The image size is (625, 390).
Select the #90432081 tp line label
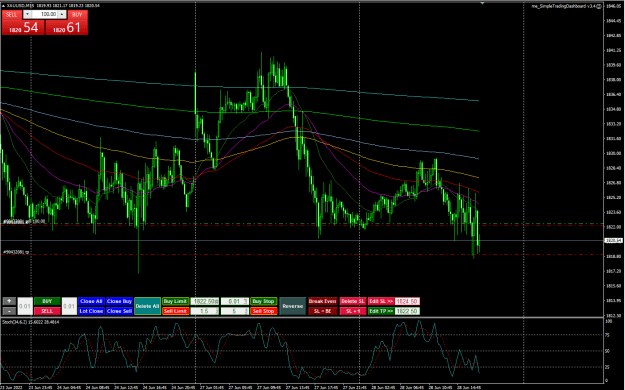16,252
